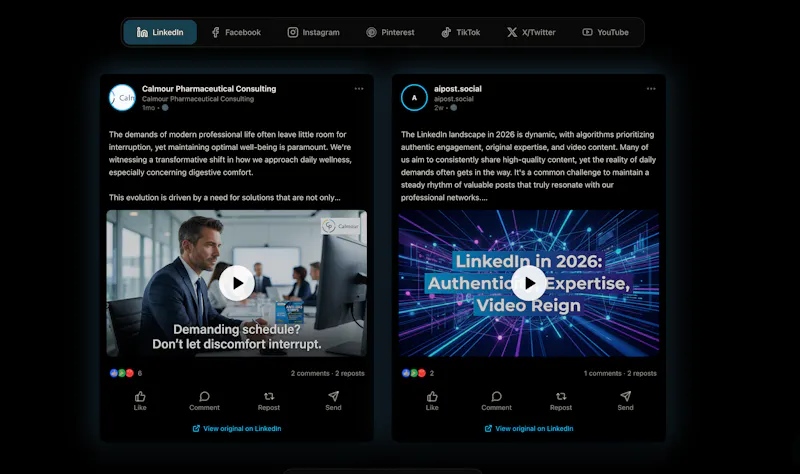Click the Calmour Pharmaceutical Consulting author name
Screen dimensions: 800x474
[x=209, y=89]
